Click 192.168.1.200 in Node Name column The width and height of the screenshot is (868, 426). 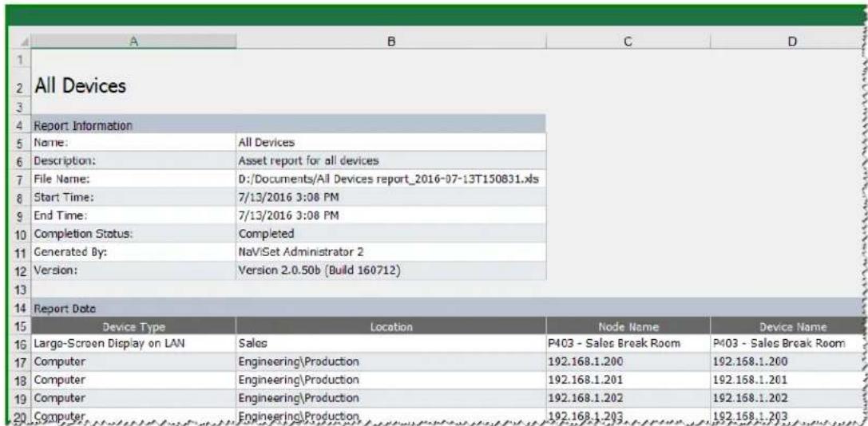tap(628, 362)
